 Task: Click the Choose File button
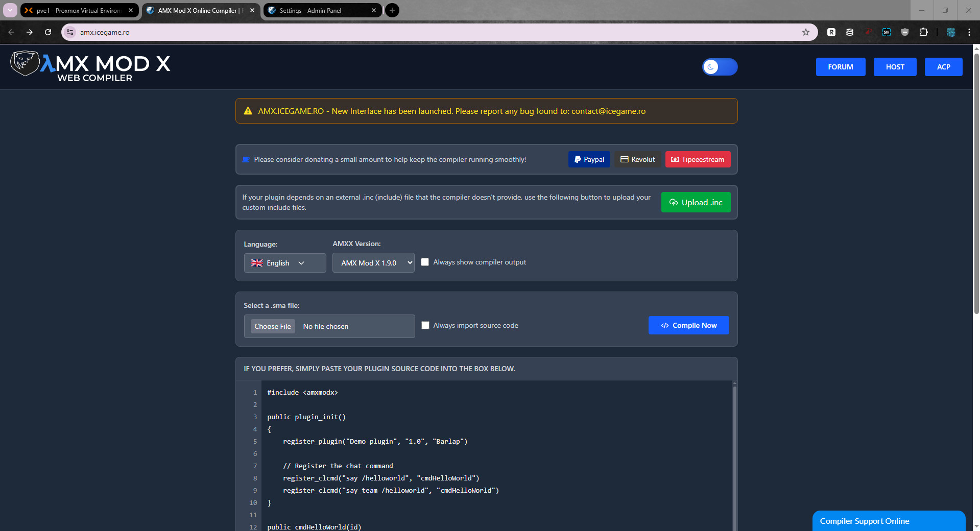click(x=273, y=326)
